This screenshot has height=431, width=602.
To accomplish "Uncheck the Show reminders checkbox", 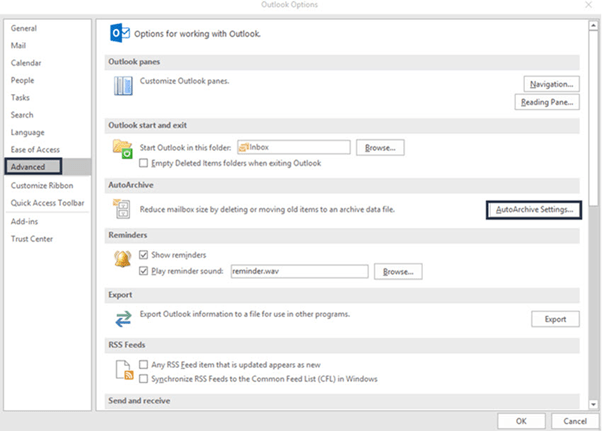I will (x=145, y=255).
